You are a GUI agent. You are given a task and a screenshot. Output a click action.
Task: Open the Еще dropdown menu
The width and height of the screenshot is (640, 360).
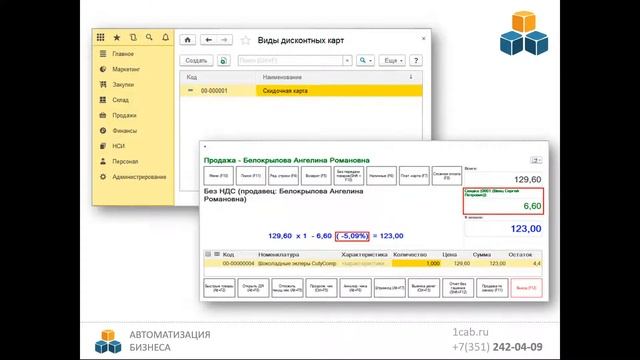point(392,60)
